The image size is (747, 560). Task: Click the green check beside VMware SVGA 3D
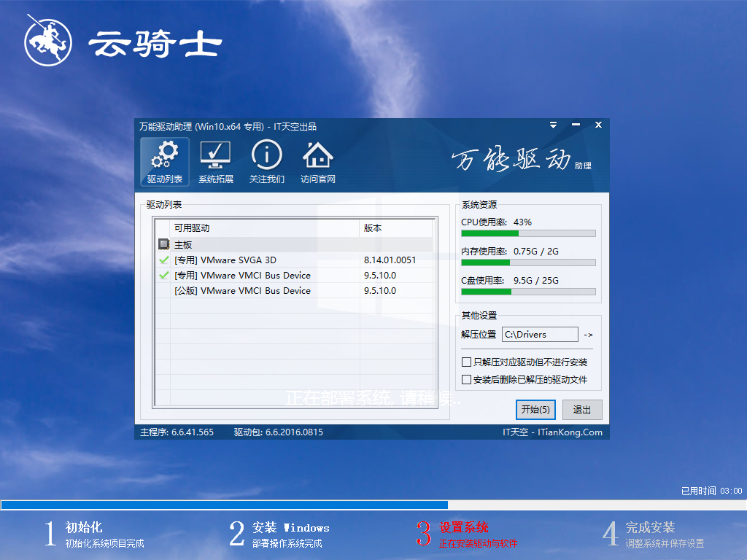(x=164, y=260)
